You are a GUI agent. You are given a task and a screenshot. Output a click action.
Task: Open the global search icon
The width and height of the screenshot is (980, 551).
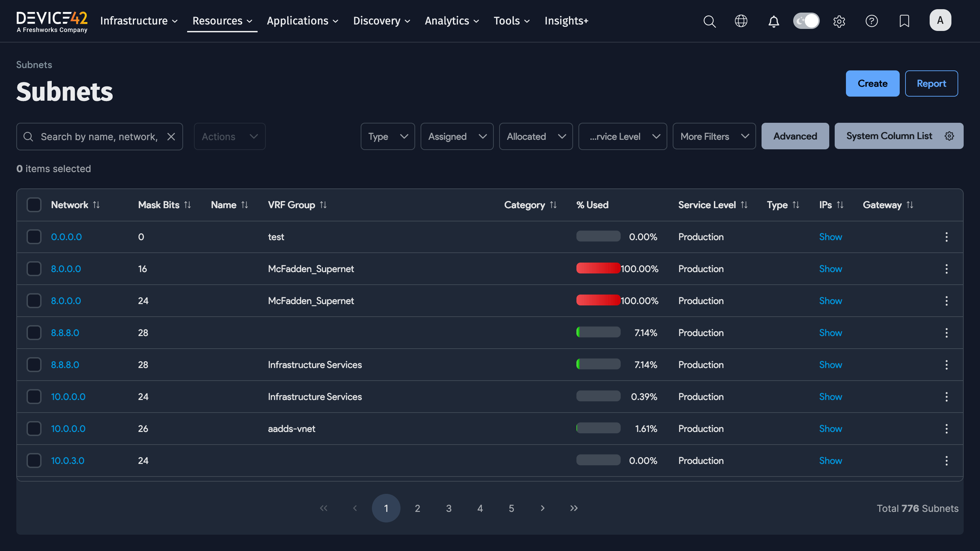(709, 21)
